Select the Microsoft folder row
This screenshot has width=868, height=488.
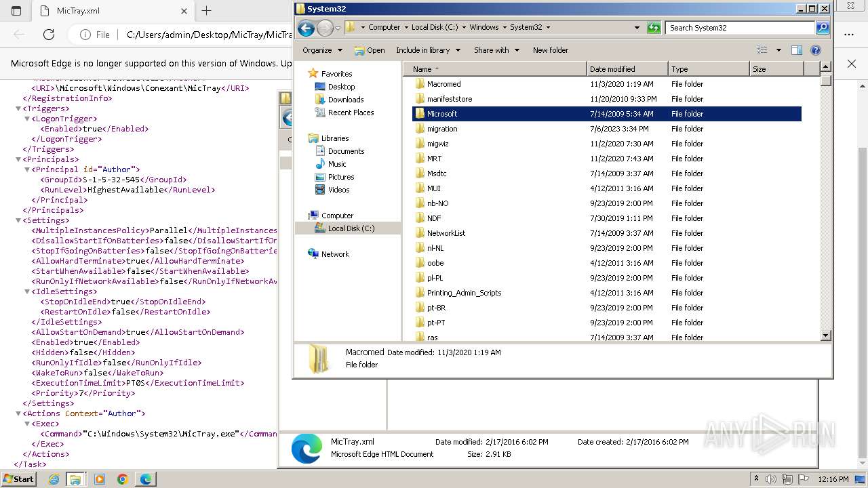click(607, 114)
